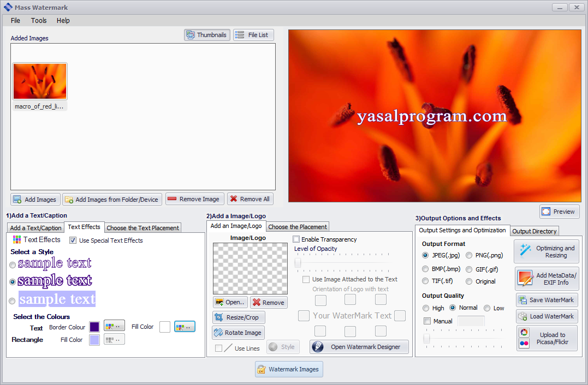Viewport: 588px width, 385px height.
Task: Open Optimizing and Resizing options
Action: pyautogui.click(x=547, y=251)
